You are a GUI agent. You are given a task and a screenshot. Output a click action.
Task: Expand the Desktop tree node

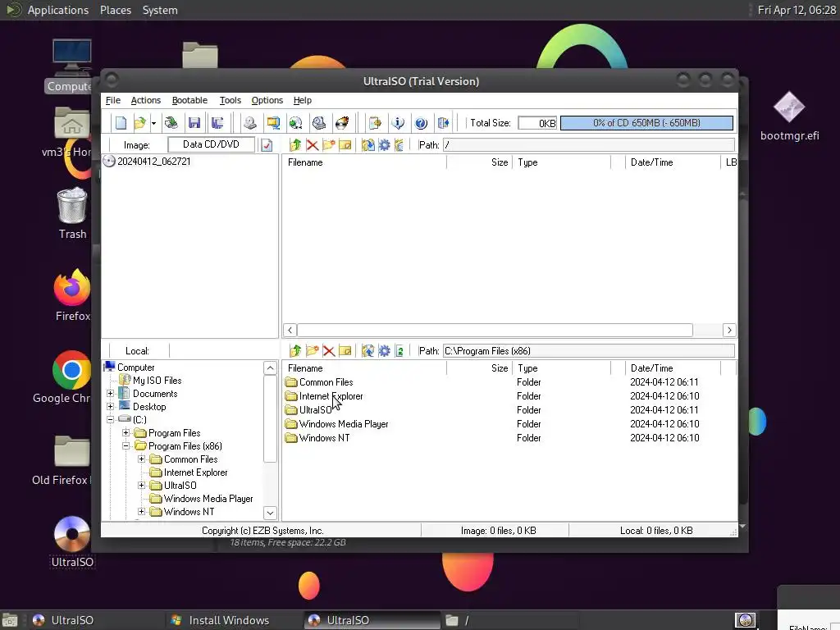[x=111, y=407]
